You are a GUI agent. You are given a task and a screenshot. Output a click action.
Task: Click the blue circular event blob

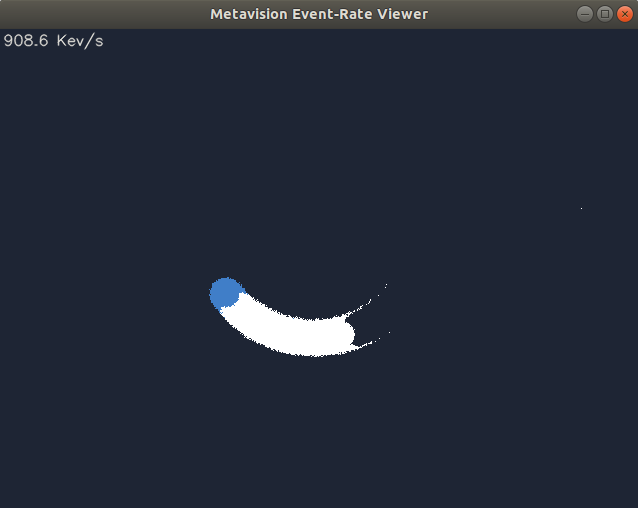point(225,293)
